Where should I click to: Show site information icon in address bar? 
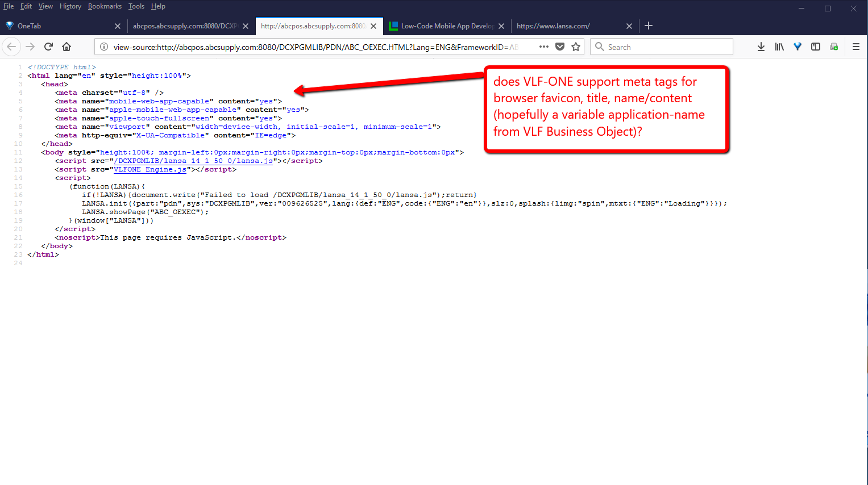point(104,47)
